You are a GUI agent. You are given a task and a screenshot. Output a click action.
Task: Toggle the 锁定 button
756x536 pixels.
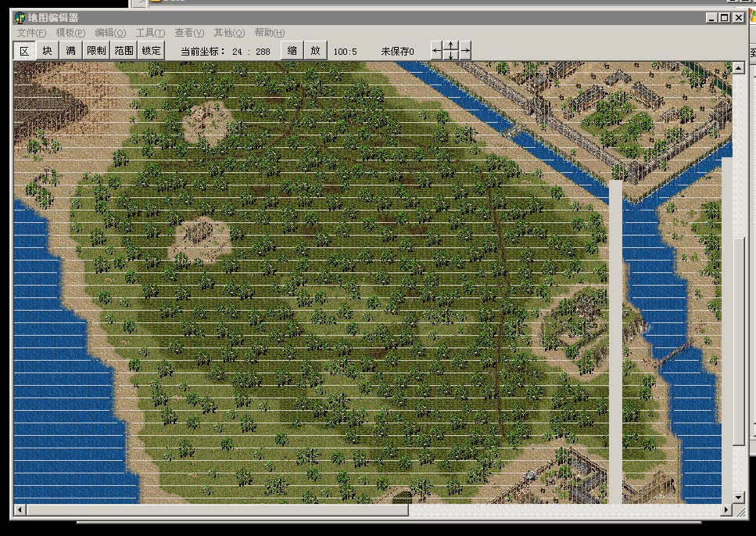151,51
